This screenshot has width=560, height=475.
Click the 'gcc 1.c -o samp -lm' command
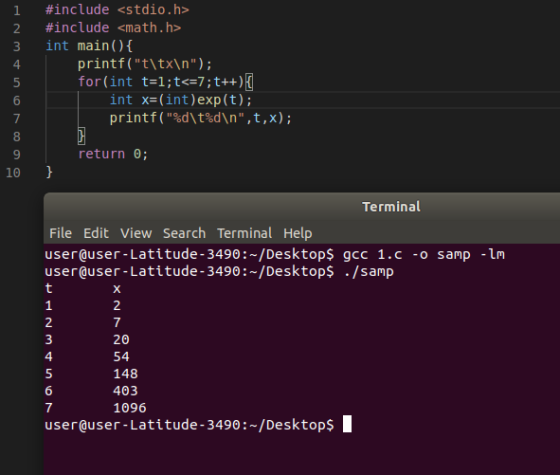pos(424,255)
